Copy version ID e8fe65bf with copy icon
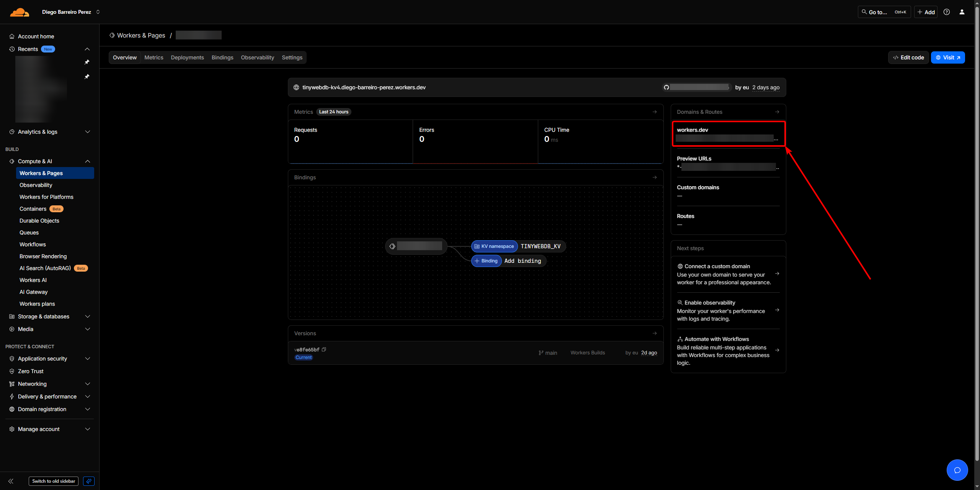The height and width of the screenshot is (490, 980). [x=324, y=349]
